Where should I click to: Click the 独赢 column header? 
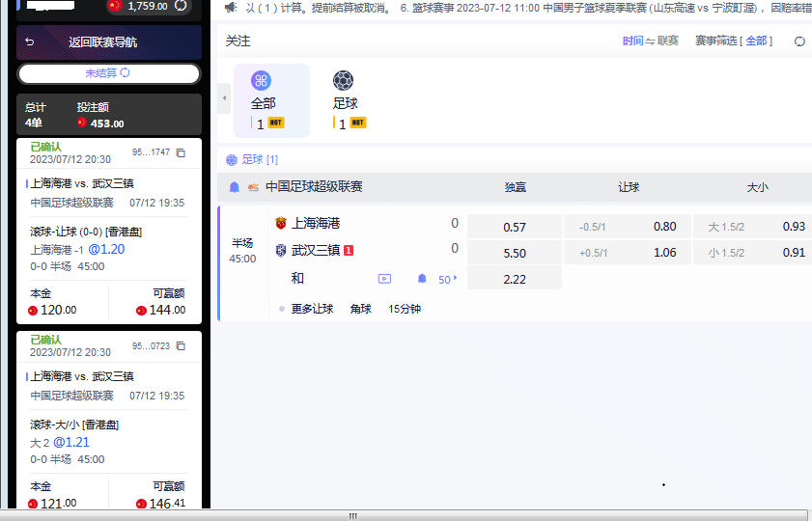[516, 187]
